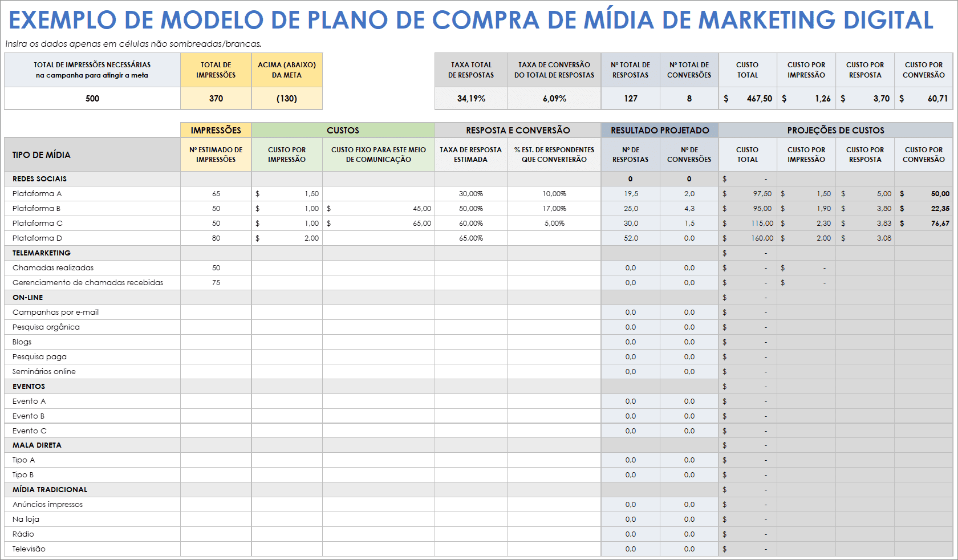Click the Tipo A row label

tap(23, 460)
